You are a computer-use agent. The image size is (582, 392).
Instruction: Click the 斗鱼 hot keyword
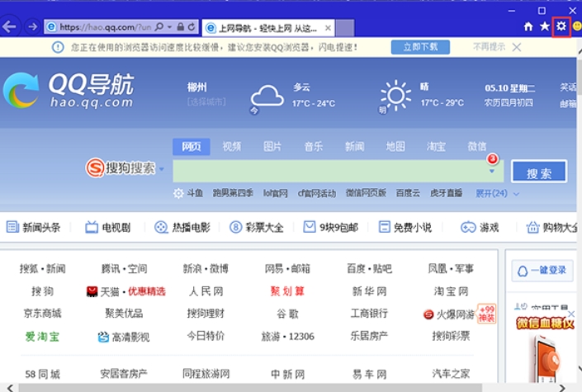(x=195, y=193)
